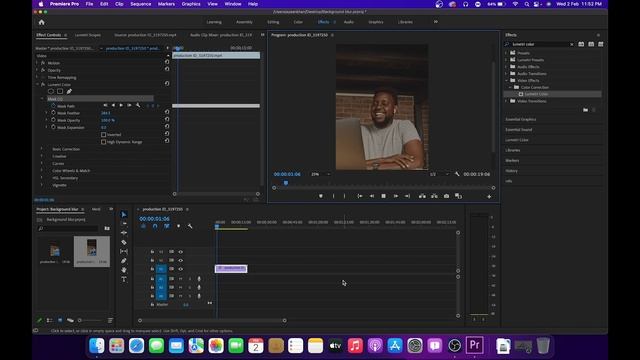Select the Type tool
Viewport: 640px width, 360px height.
point(124,279)
